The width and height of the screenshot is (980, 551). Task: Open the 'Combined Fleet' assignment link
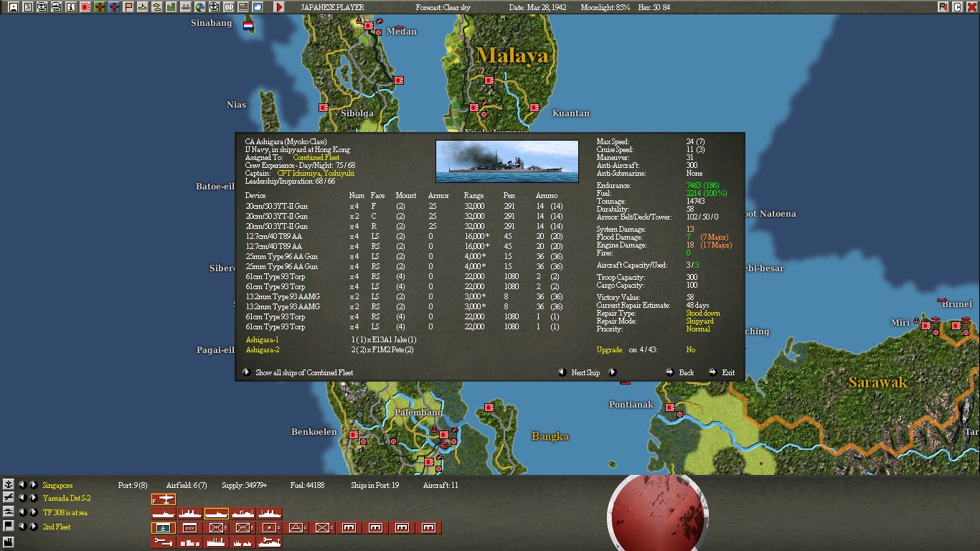click(x=316, y=158)
